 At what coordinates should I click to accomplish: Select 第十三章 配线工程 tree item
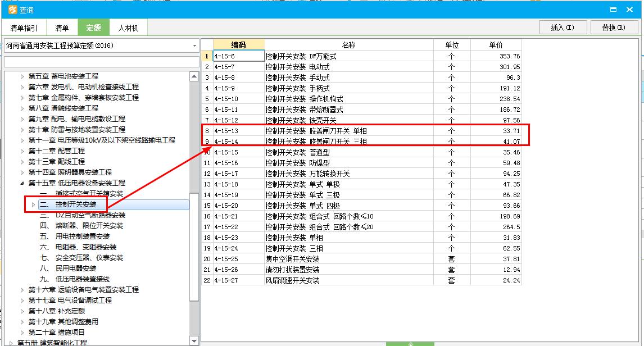click(x=57, y=162)
